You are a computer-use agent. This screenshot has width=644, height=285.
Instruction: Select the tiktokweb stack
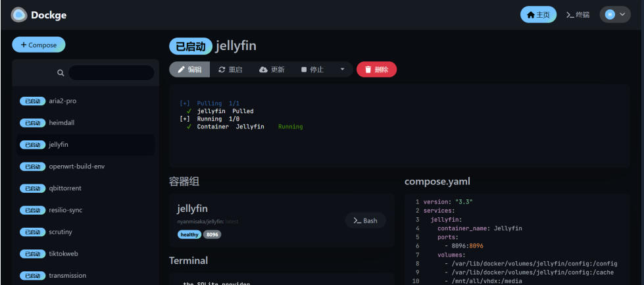click(x=86, y=254)
